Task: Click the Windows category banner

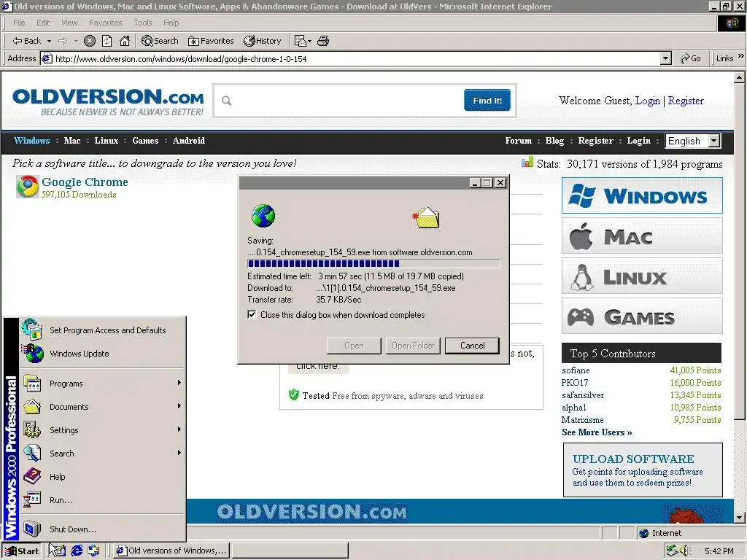Action: coord(642,195)
